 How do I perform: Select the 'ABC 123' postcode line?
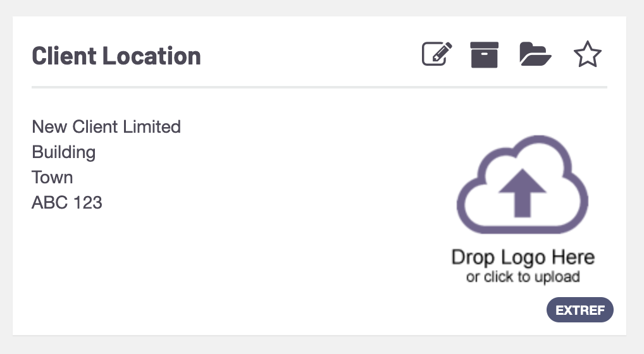[67, 203]
